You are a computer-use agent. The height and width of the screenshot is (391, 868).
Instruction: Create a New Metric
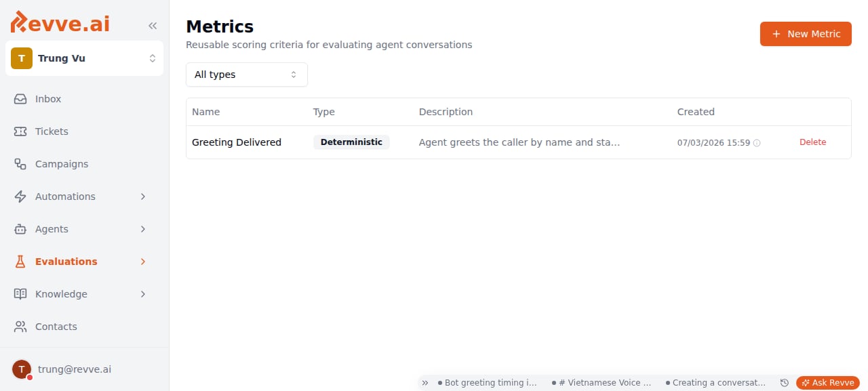pos(806,34)
